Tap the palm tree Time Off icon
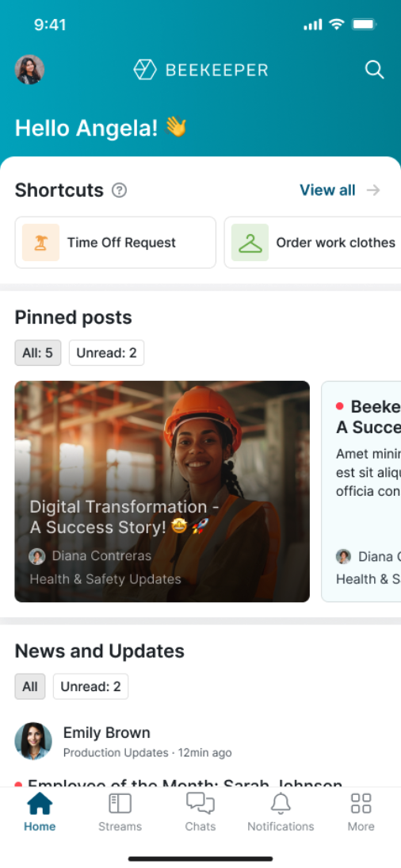 (x=41, y=243)
